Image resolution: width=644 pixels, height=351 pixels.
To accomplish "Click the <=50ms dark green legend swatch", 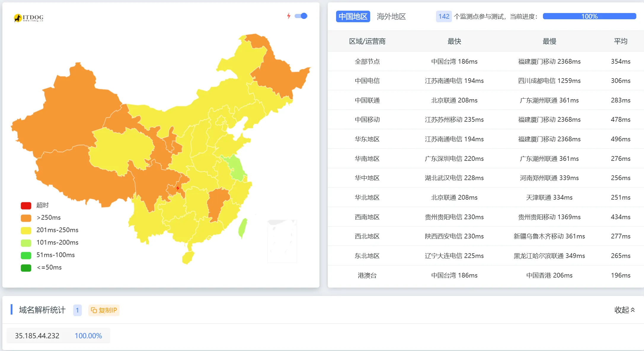I will click(x=26, y=267).
